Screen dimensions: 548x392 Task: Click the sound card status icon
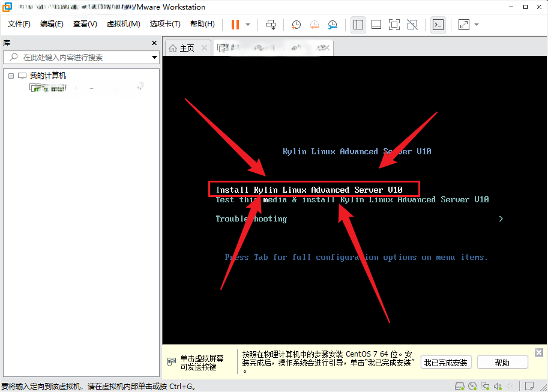click(x=498, y=386)
